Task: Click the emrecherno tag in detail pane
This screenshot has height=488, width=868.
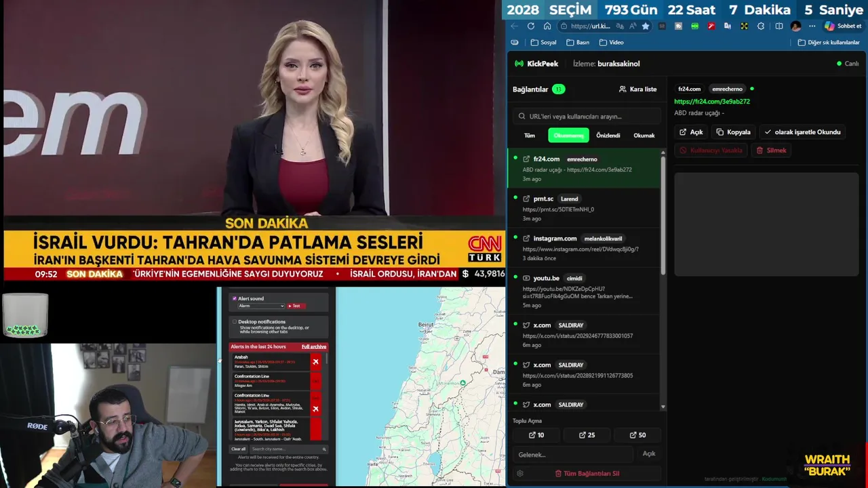Action: click(727, 89)
